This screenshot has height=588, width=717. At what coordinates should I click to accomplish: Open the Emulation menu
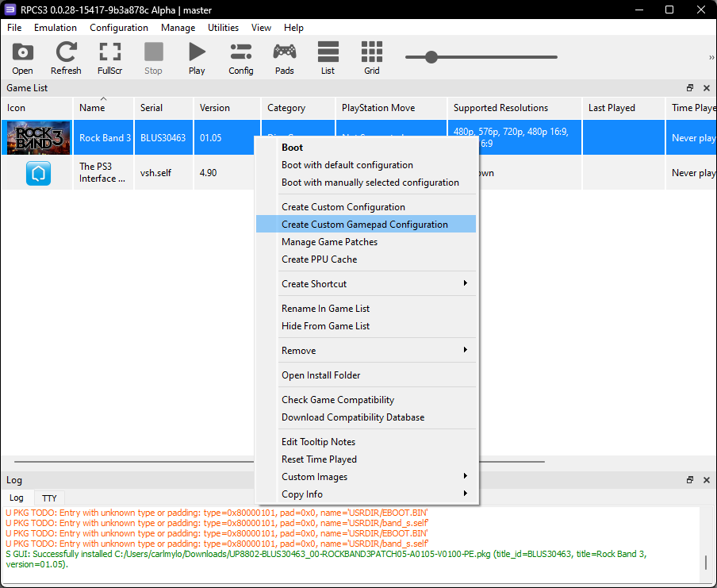(x=56, y=28)
